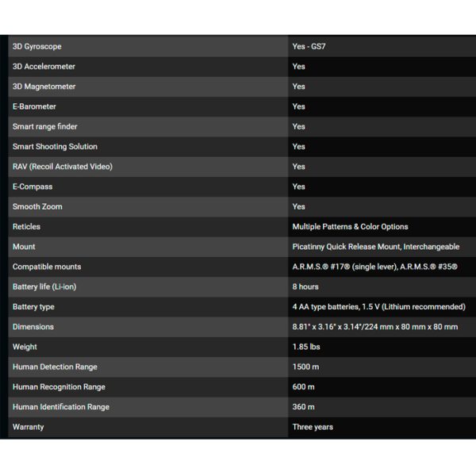Select the 'Weight' label

25,347
